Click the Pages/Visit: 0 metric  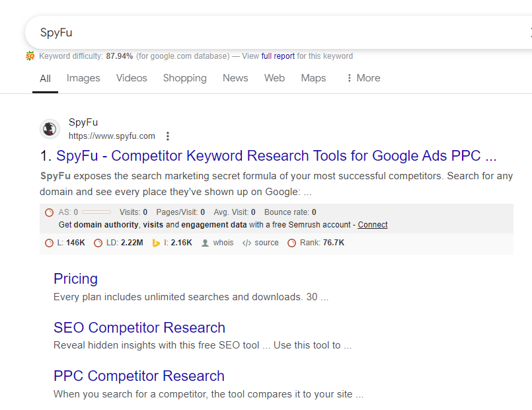point(180,212)
